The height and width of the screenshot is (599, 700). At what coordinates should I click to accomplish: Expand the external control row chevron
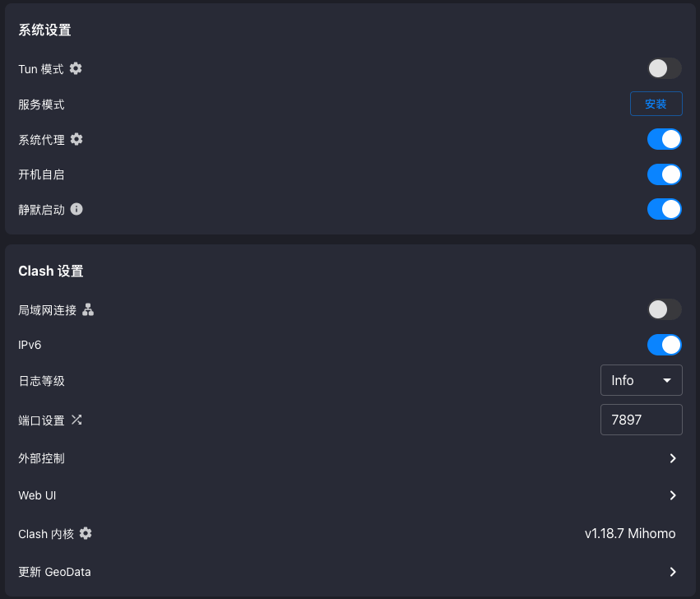pyautogui.click(x=673, y=458)
